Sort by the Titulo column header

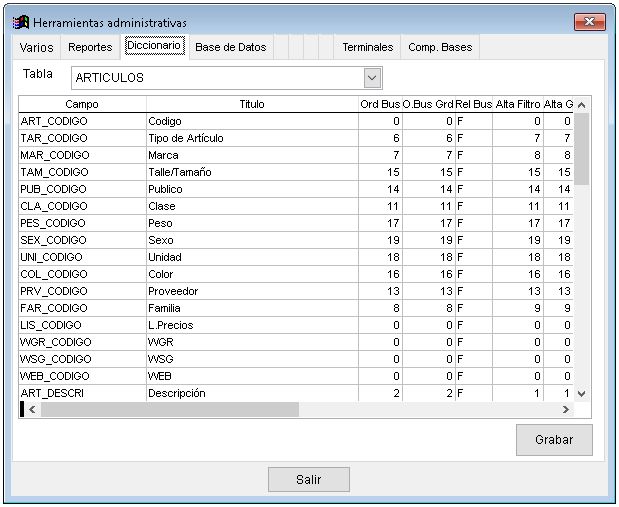click(252, 104)
